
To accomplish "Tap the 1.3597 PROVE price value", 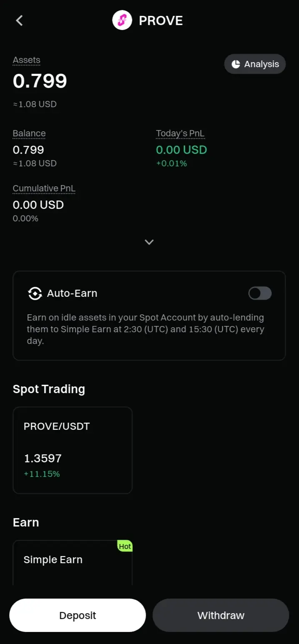I will [43, 459].
